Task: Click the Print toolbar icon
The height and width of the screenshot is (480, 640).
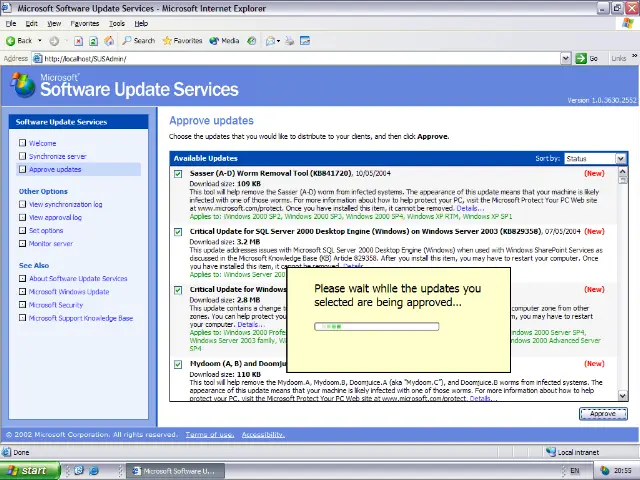Action: tap(289, 41)
